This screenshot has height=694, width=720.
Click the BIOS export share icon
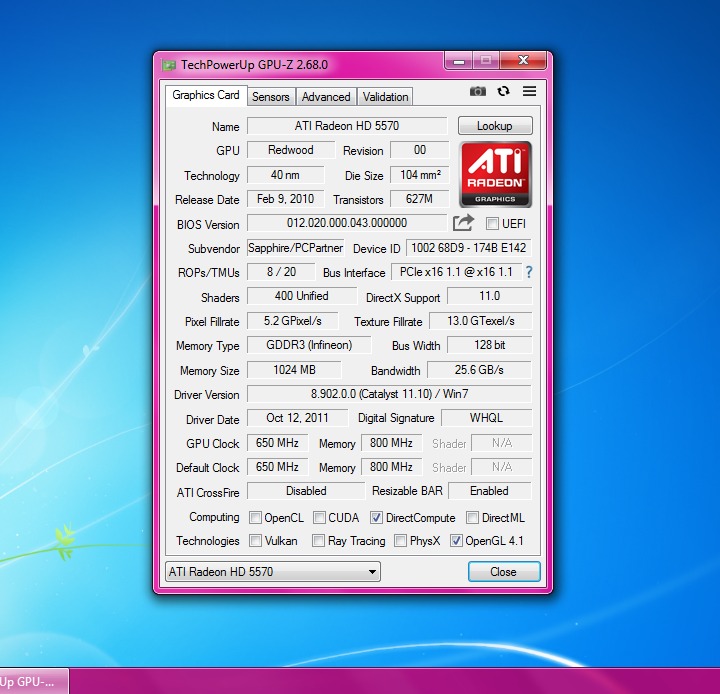click(463, 223)
